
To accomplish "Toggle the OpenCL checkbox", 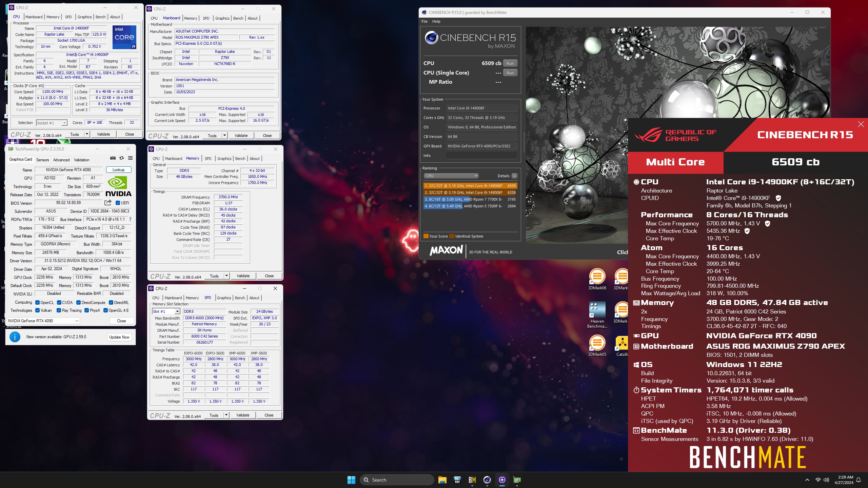I will 38,303.
